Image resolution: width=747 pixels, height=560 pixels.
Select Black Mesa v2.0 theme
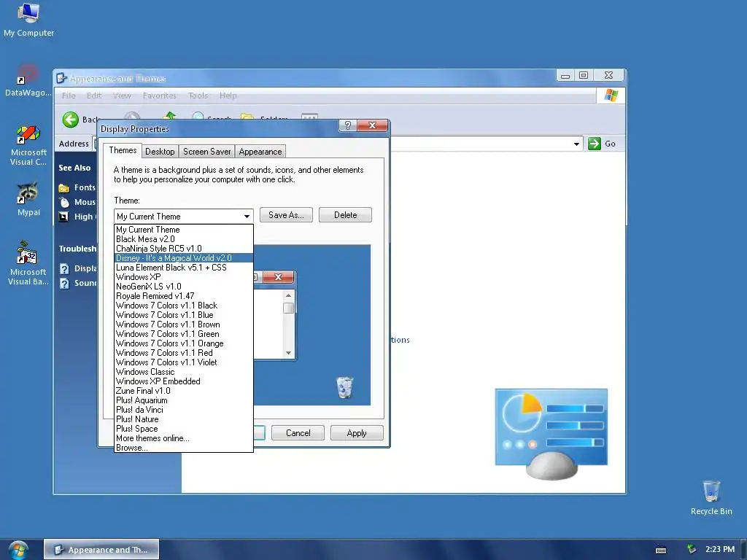point(183,239)
